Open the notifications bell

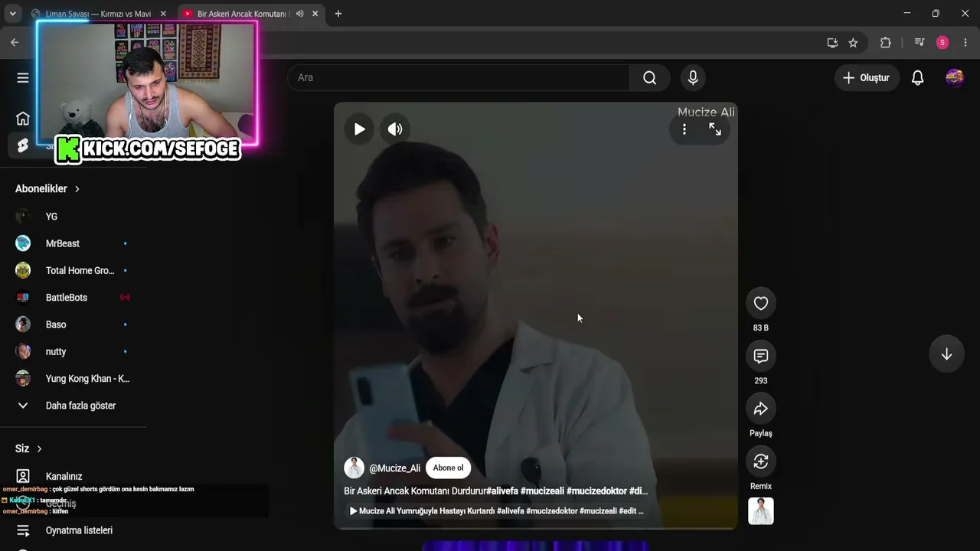click(x=917, y=77)
